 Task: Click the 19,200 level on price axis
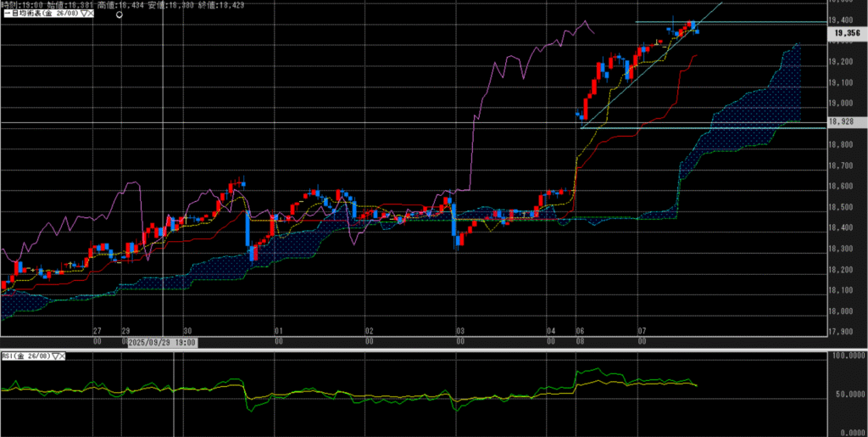[x=843, y=62]
